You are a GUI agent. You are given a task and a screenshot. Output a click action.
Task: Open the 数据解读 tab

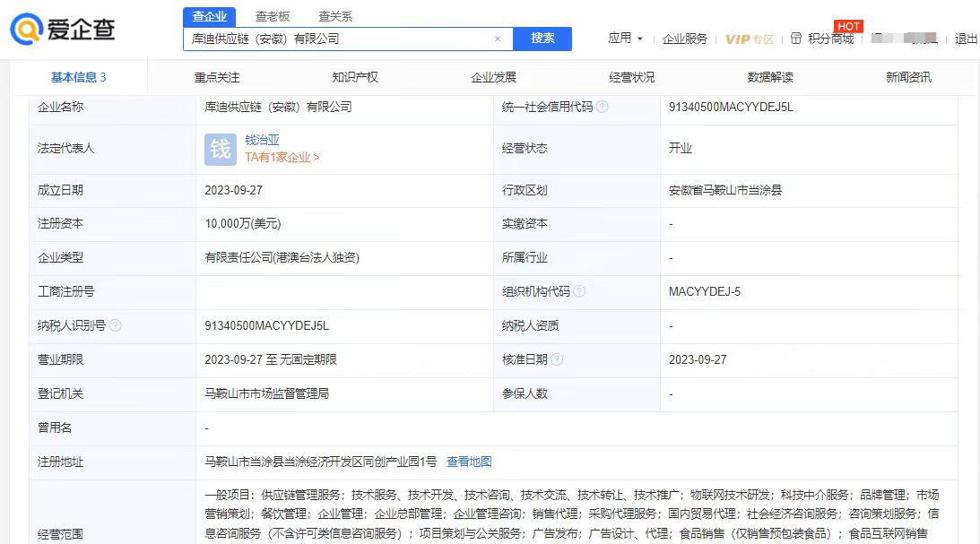pyautogui.click(x=770, y=77)
